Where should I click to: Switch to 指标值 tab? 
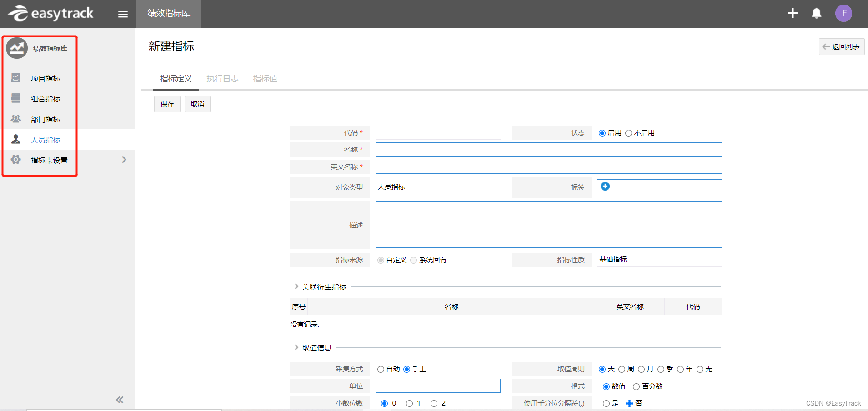point(265,79)
